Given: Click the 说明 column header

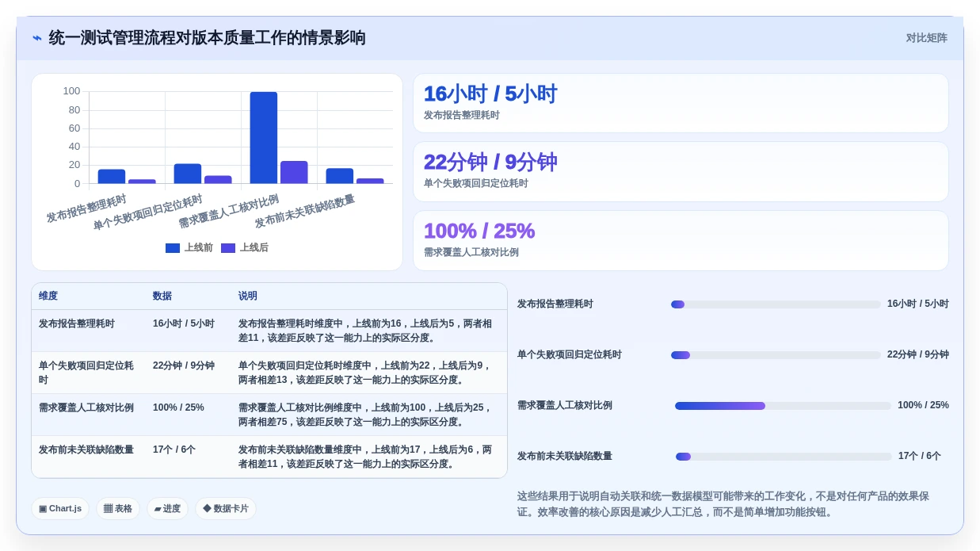Looking at the screenshot, I should [x=248, y=297].
